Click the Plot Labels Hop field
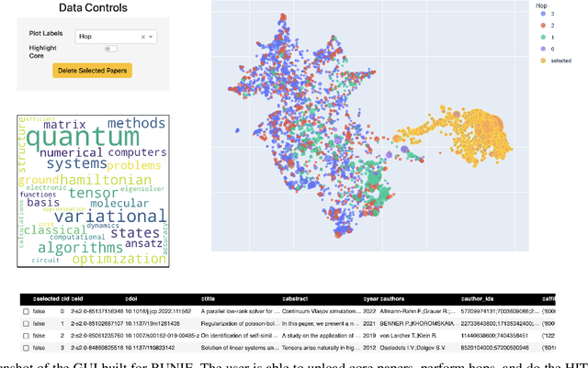Viewport: 588px width, 368px height. pyautogui.click(x=106, y=37)
